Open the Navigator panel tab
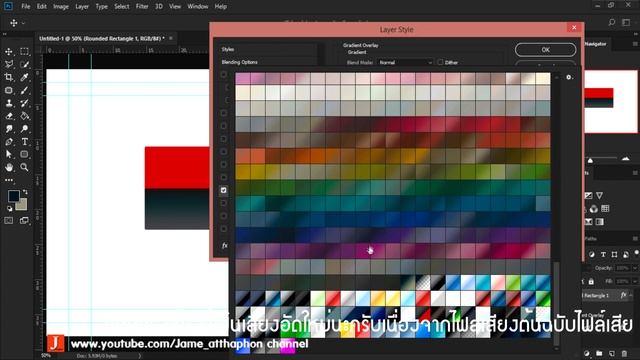This screenshot has width=640, height=360. coord(596,44)
